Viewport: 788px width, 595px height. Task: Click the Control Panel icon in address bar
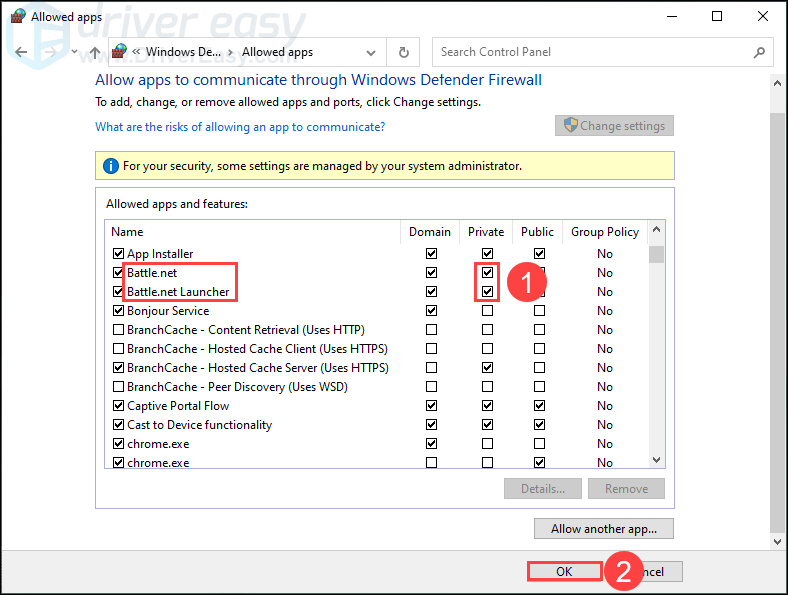(121, 52)
